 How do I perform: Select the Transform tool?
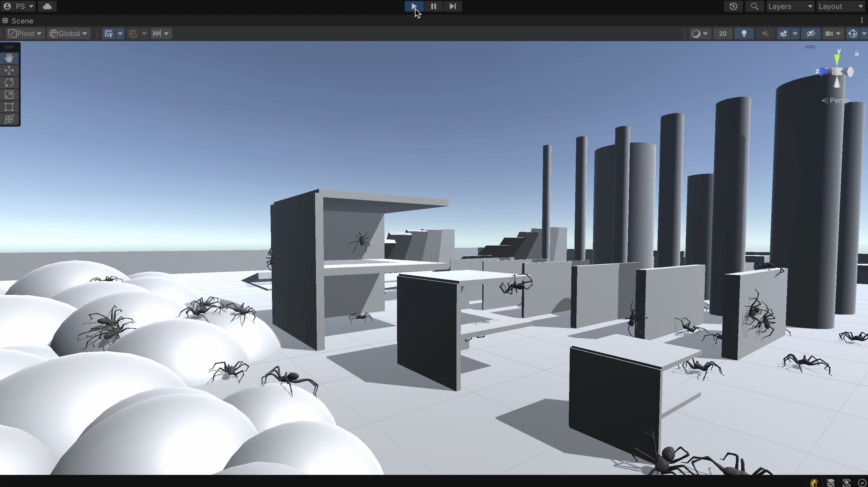coord(9,119)
